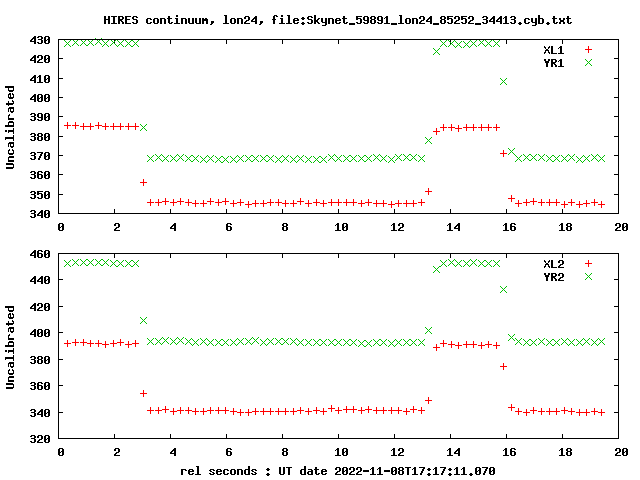Screen dimensions: 640x480
Task: Click the red plus marker beside XL2 legend
Action: (x=588, y=264)
